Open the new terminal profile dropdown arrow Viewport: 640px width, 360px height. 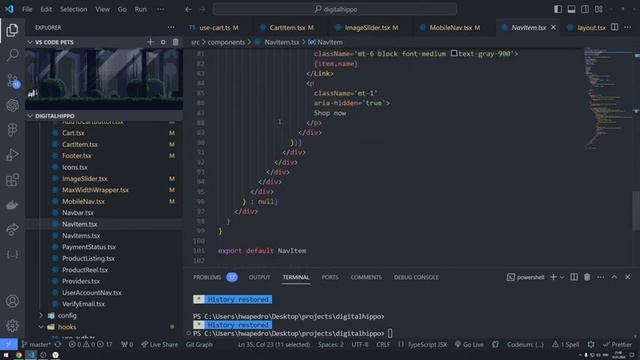pos(562,277)
